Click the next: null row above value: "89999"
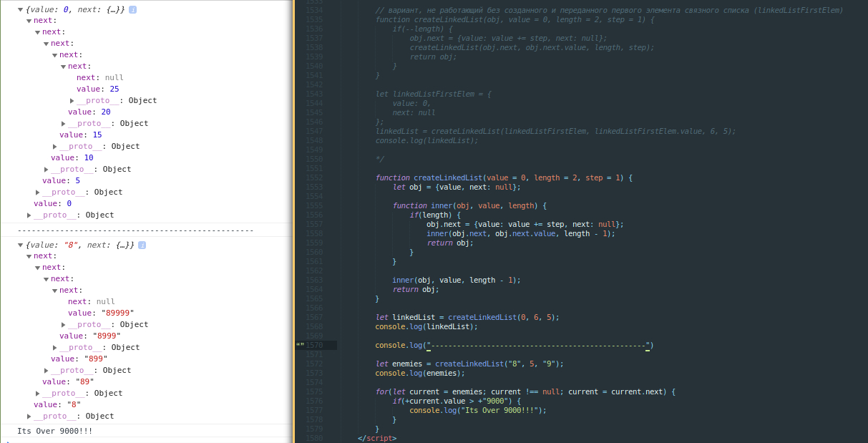The height and width of the screenshot is (443, 868). [x=92, y=302]
